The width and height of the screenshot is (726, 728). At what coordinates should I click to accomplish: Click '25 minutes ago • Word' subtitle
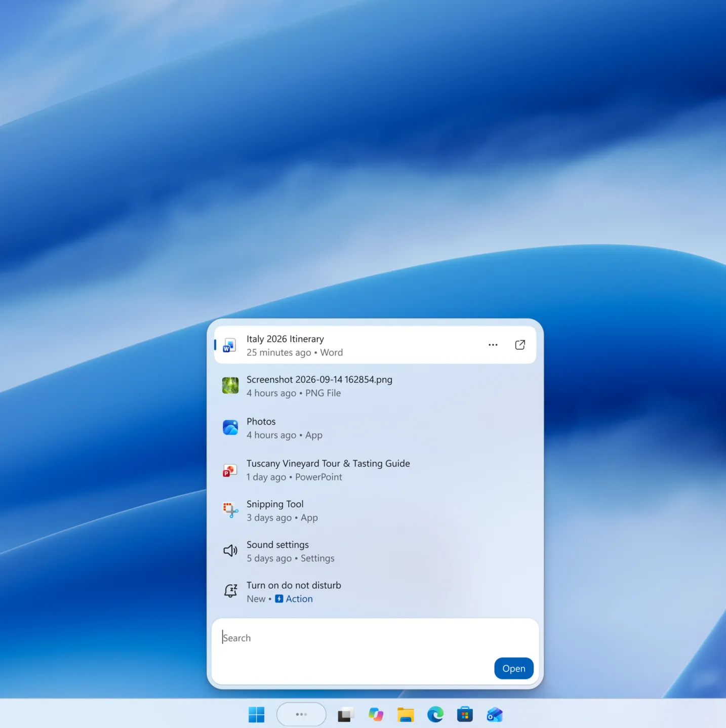coord(295,352)
